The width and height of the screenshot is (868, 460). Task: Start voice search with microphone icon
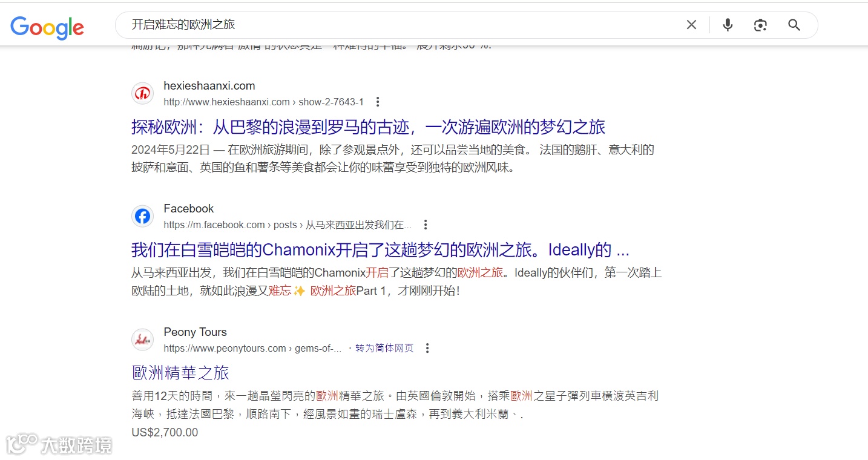[728, 25]
